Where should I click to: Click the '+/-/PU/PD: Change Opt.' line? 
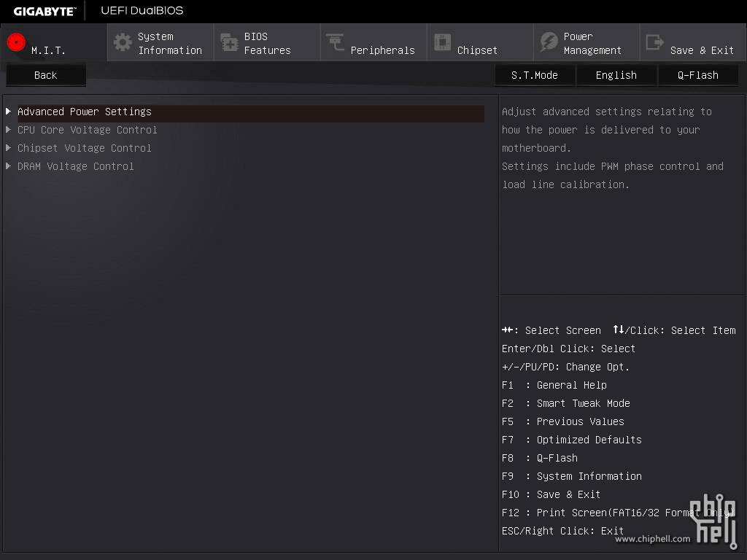click(x=565, y=367)
